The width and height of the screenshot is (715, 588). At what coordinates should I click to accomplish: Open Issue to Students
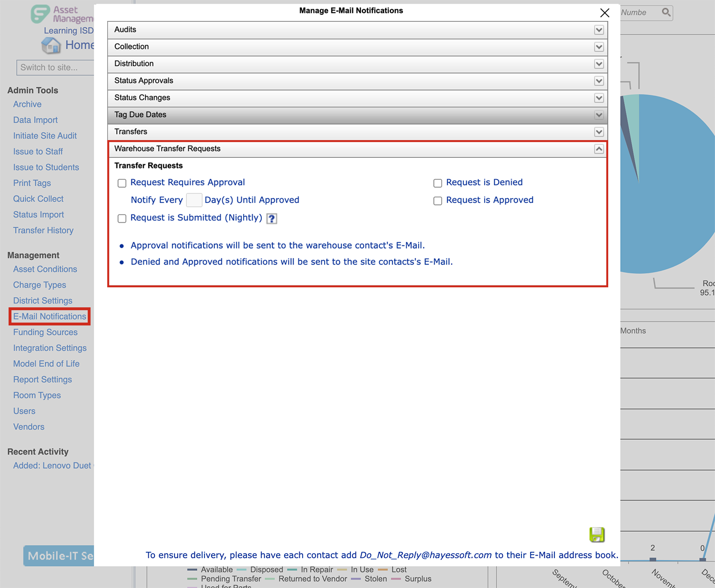pyautogui.click(x=46, y=167)
